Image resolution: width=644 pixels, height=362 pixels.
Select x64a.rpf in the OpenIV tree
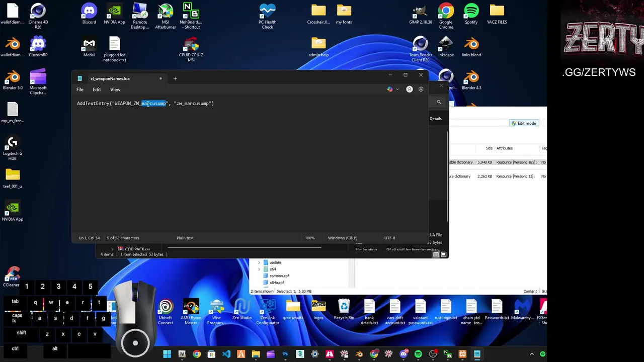[277, 283]
